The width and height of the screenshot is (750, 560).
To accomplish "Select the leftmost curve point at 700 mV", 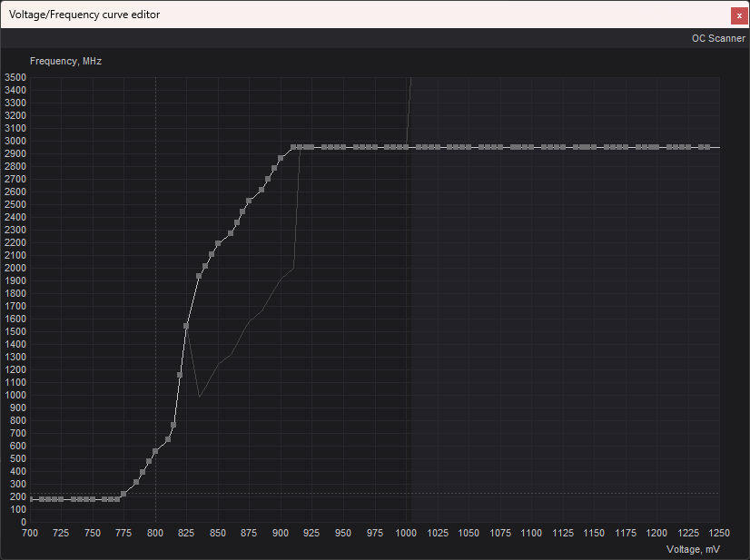I will coord(31,499).
